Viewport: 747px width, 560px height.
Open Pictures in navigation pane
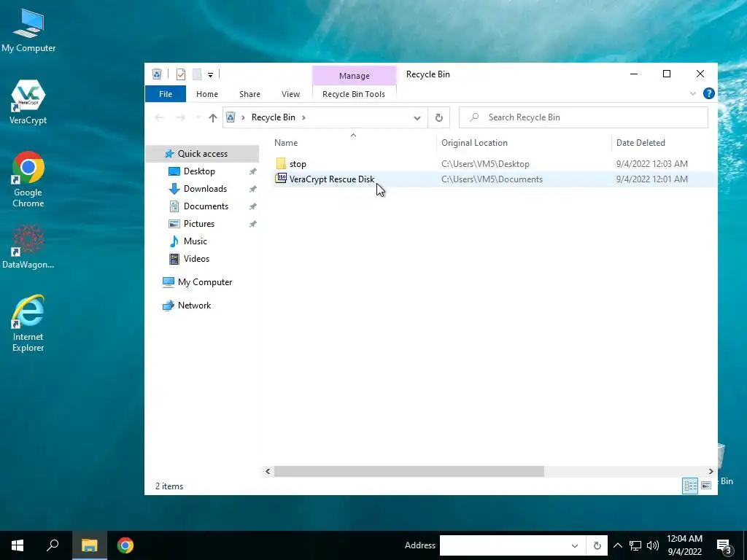198,224
